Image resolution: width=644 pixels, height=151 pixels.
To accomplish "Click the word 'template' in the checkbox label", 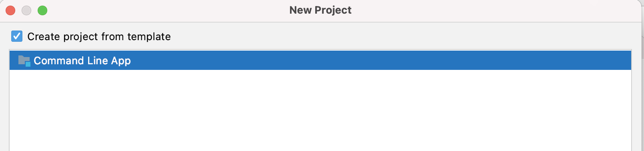I will coord(149,37).
